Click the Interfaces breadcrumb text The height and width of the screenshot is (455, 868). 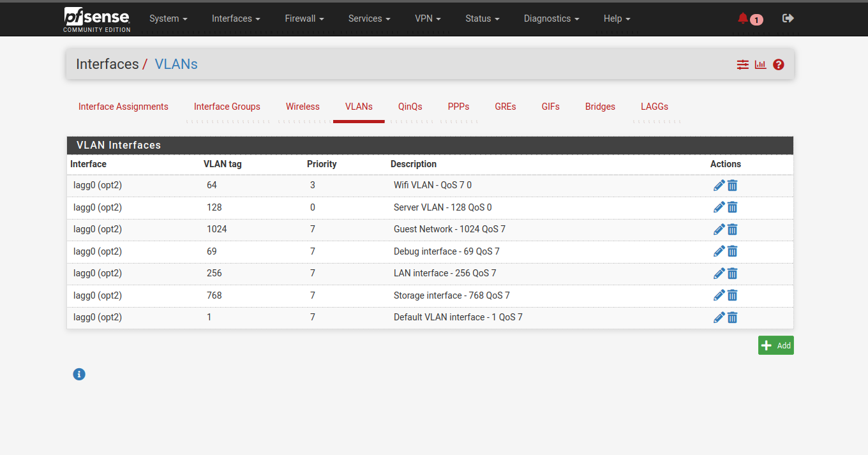tap(107, 64)
